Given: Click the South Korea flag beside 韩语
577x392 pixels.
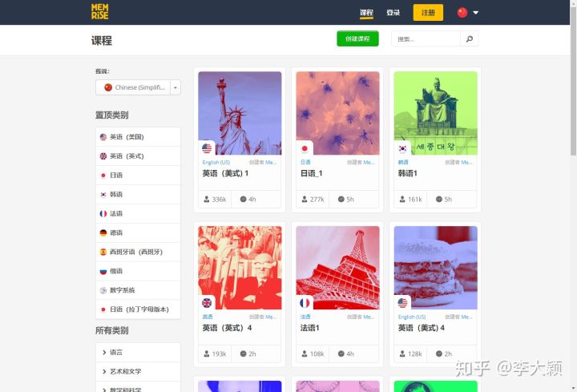Looking at the screenshot, I should pyautogui.click(x=103, y=194).
